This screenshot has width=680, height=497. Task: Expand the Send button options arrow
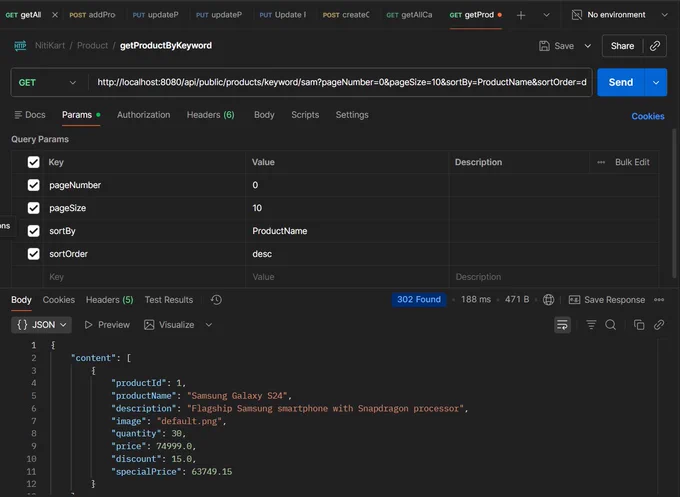[x=656, y=82]
